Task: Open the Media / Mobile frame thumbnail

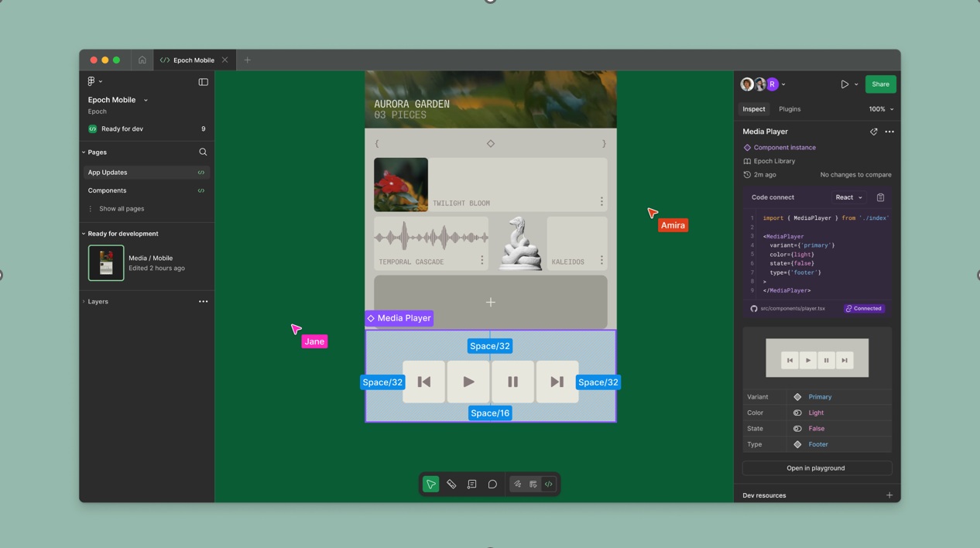Action: pyautogui.click(x=106, y=263)
